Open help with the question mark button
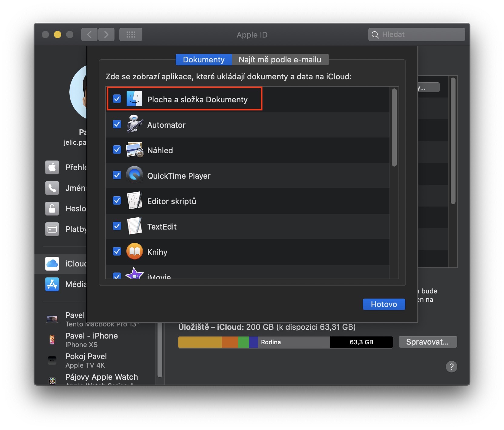504x430 pixels. (451, 366)
